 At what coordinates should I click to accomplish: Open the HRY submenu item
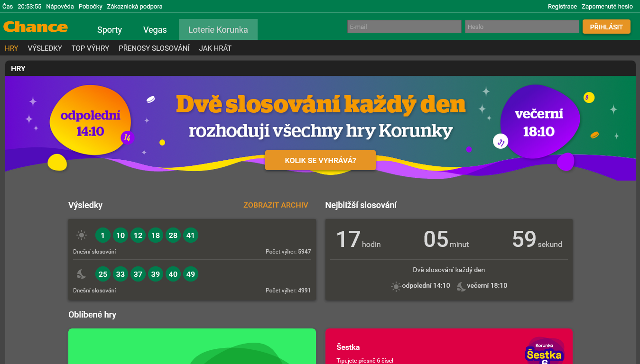pos(11,48)
